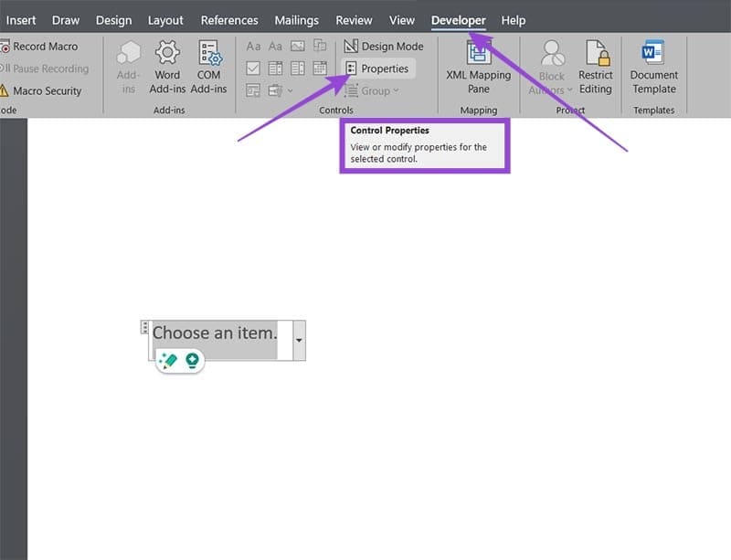This screenshot has height=560, width=731.
Task: Open Macro Security settings
Action: click(x=40, y=90)
